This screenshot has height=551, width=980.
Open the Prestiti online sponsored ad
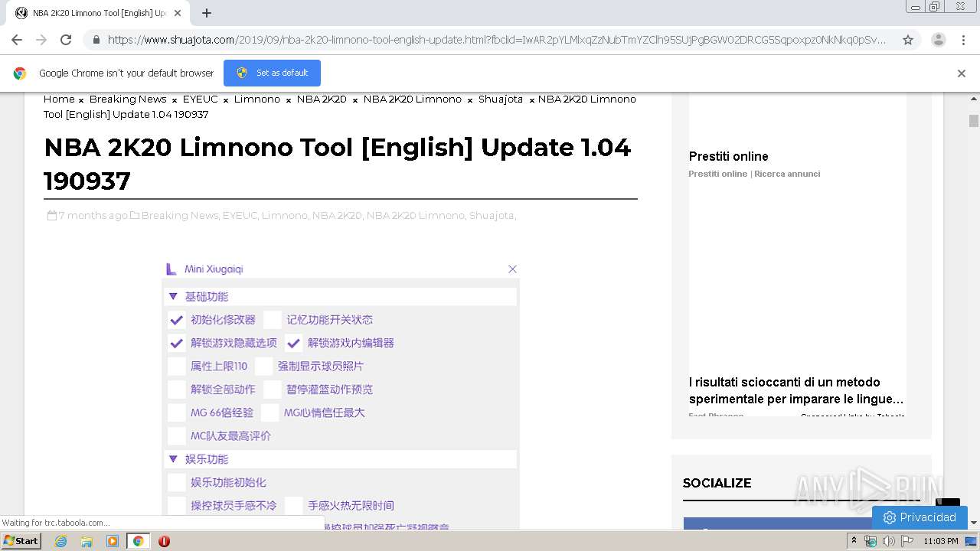(x=728, y=156)
